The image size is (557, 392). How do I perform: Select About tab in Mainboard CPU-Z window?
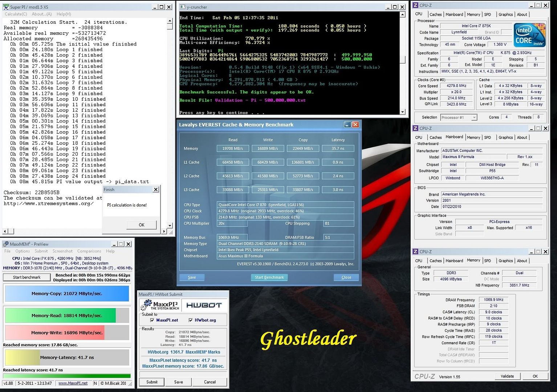coord(522,138)
